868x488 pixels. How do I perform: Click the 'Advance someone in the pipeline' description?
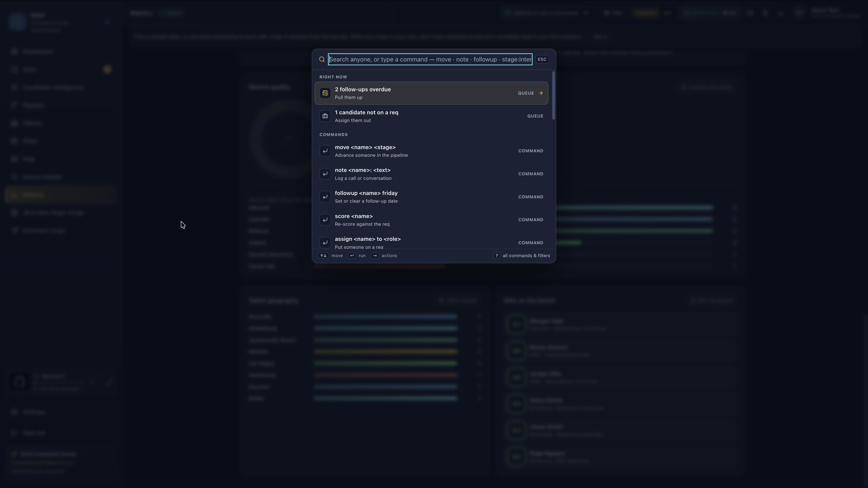click(371, 155)
